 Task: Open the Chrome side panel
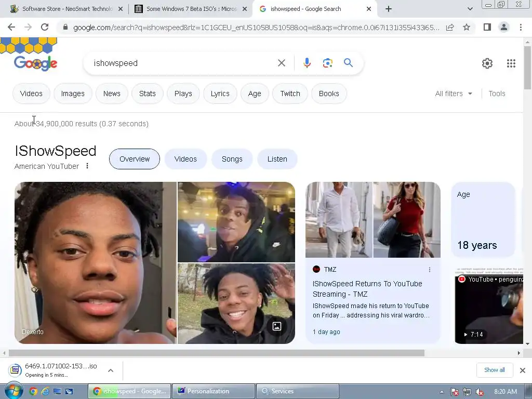click(x=487, y=27)
